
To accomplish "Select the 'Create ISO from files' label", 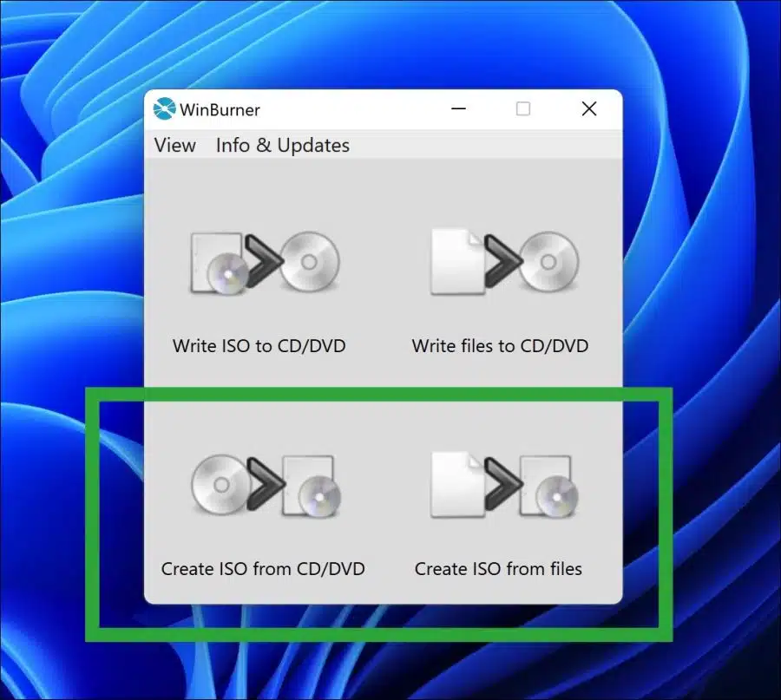I will 498,568.
